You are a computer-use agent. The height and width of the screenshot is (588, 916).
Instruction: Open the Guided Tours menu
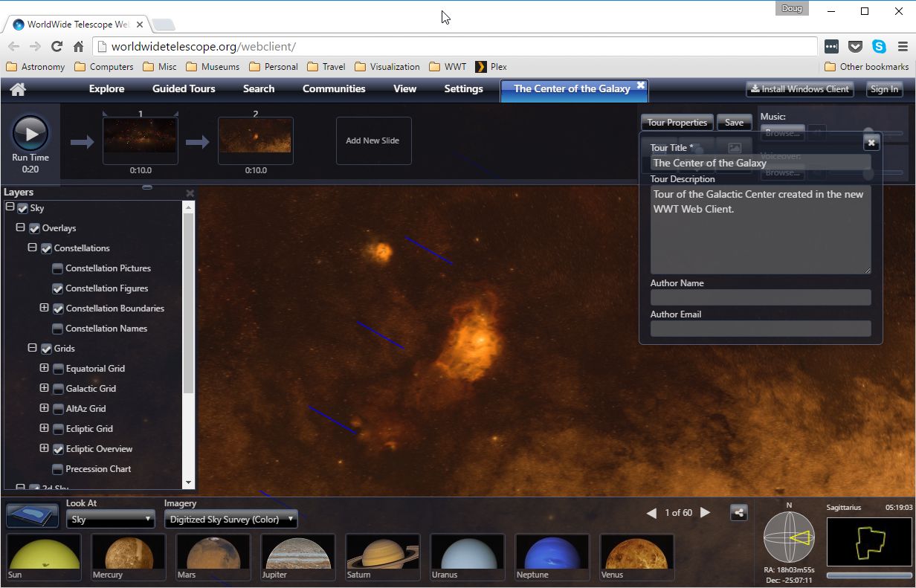pyautogui.click(x=184, y=89)
